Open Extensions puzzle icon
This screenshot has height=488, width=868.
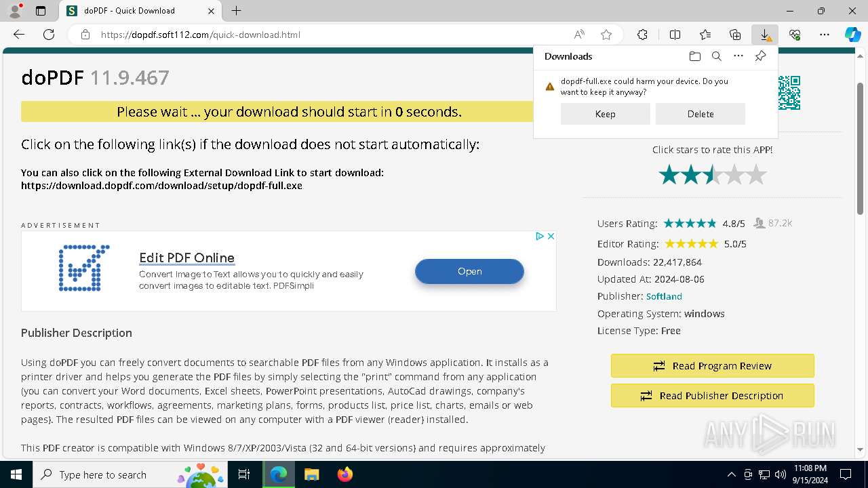(642, 35)
